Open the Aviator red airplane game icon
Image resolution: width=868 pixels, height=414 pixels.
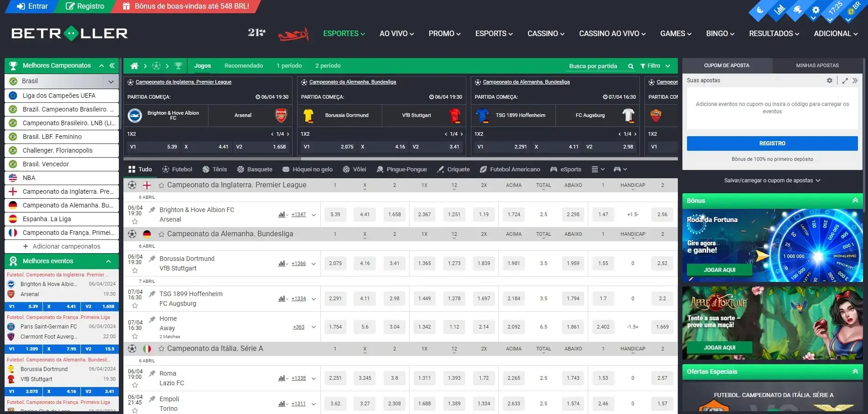[x=293, y=34]
